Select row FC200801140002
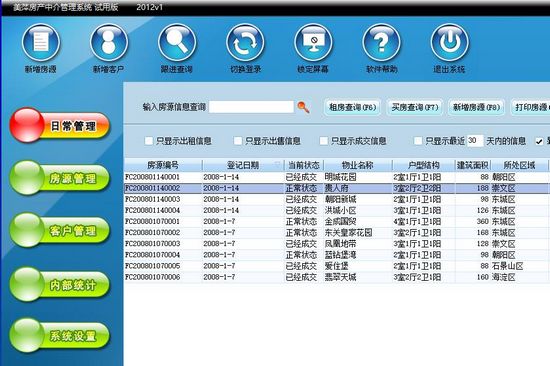The width and height of the screenshot is (550, 366). tap(337, 188)
